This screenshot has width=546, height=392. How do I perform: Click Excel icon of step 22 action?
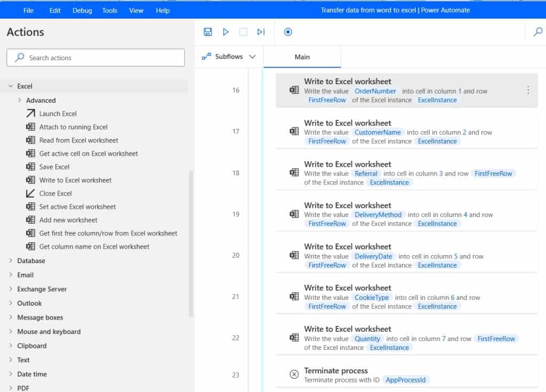pos(294,337)
